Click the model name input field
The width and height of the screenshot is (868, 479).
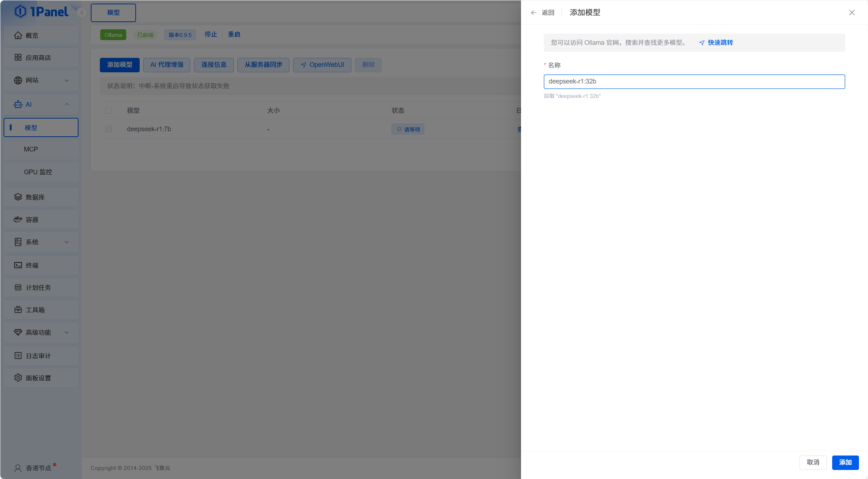click(694, 81)
